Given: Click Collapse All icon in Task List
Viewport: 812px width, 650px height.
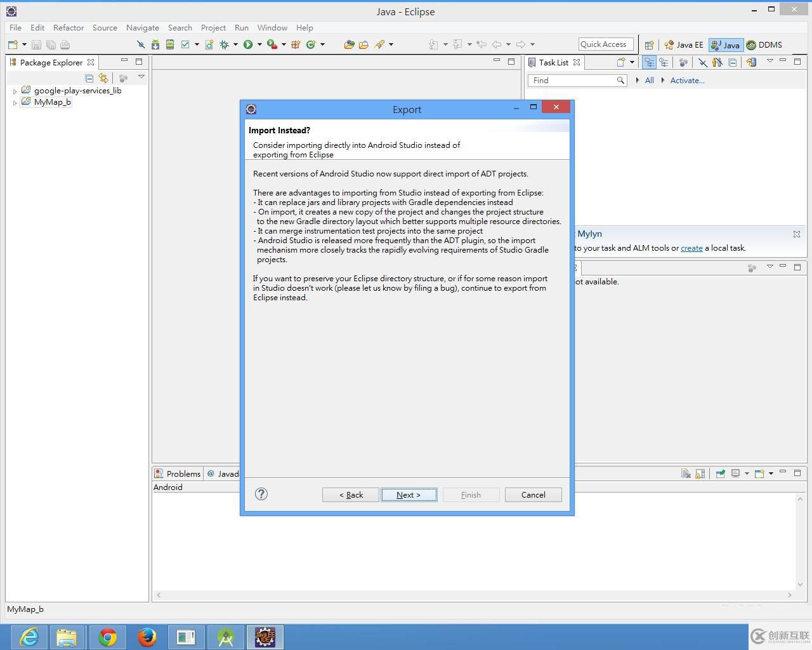Looking at the screenshot, I should pos(732,62).
